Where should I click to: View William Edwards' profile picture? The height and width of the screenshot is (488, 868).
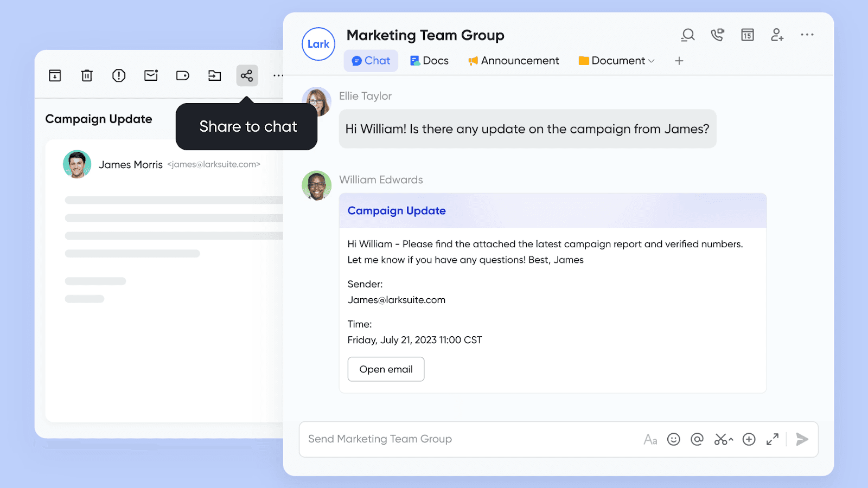pos(316,185)
